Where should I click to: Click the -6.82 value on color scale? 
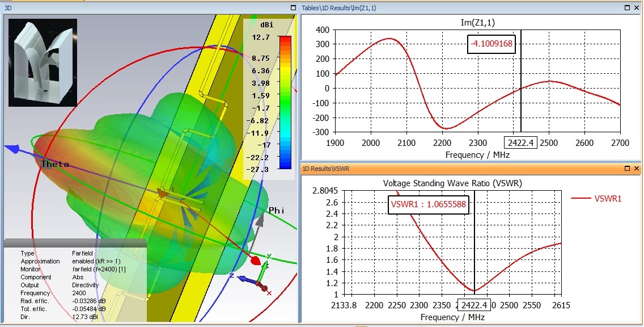point(259,120)
